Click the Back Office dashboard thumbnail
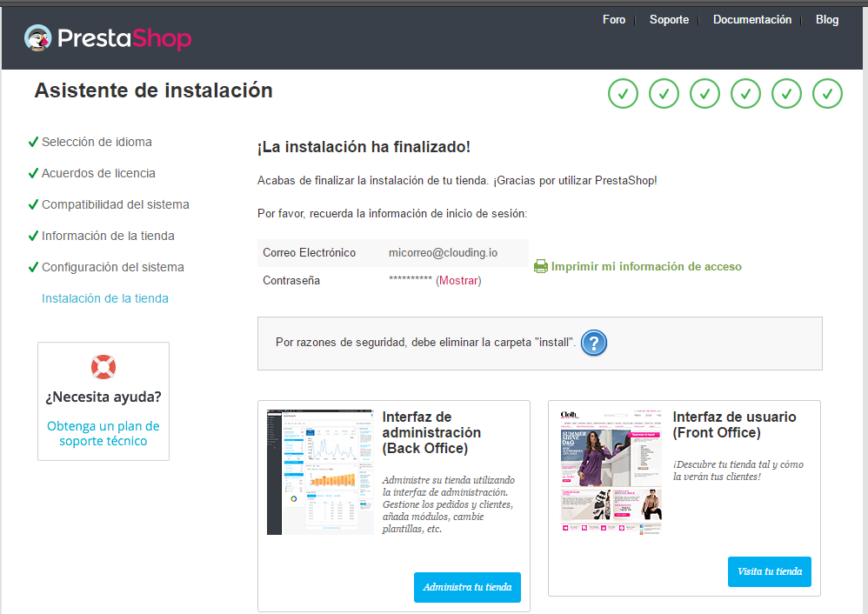868x614 pixels. [320, 472]
